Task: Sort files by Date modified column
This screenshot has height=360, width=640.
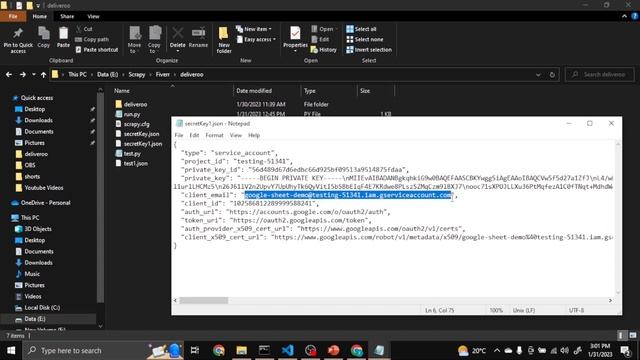Action: click(x=267, y=91)
